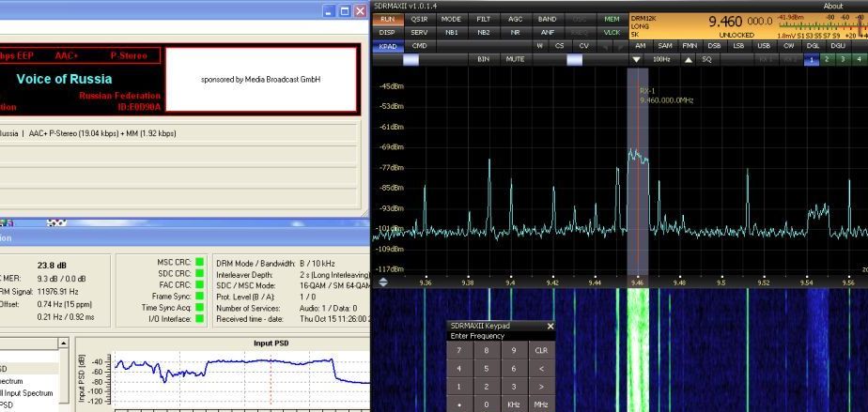
Task: Click the MSC CRC green indicator
Action: 199,260
